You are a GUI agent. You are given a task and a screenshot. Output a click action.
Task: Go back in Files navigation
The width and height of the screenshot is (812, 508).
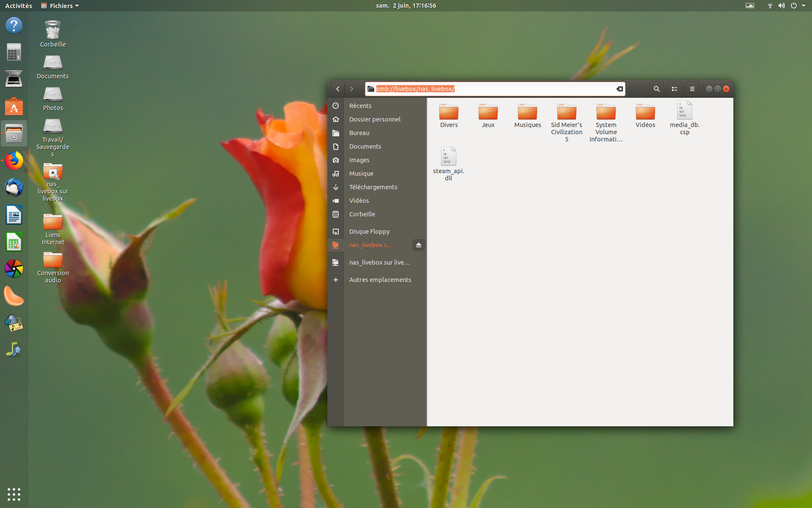pyautogui.click(x=337, y=89)
